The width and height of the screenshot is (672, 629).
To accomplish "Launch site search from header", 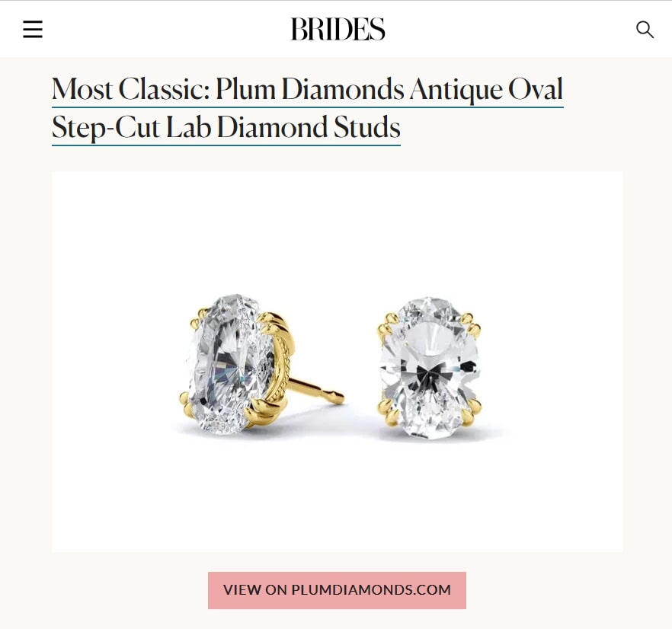I will click(x=645, y=30).
